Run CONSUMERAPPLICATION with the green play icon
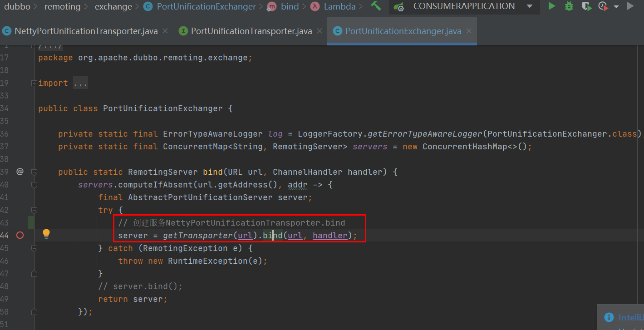 pos(551,6)
